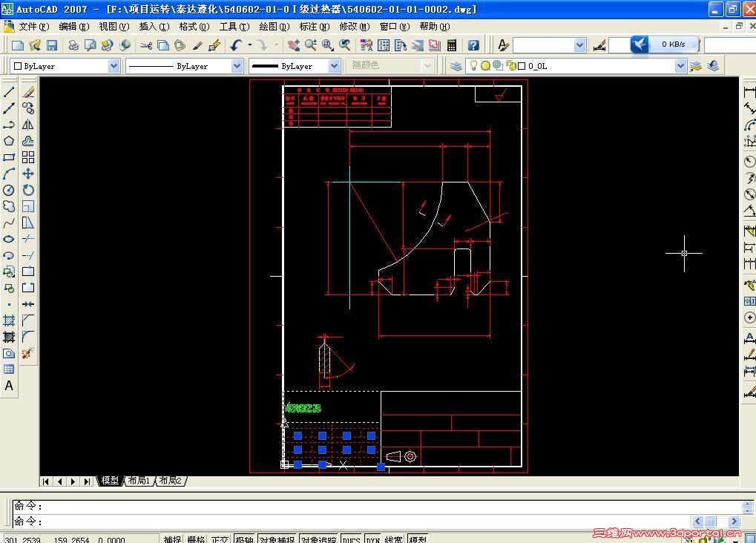The width and height of the screenshot is (756, 543).
Task: Jump to first layout tab arrow
Action: 46,481
